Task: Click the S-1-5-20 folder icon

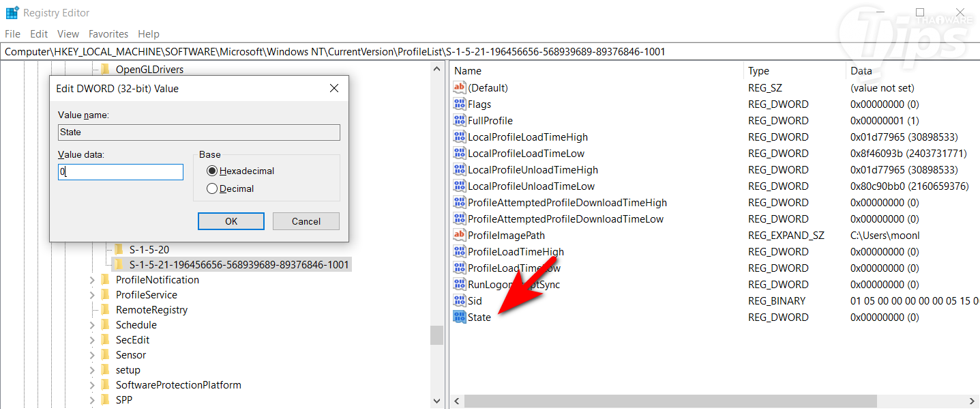Action: coord(119,249)
